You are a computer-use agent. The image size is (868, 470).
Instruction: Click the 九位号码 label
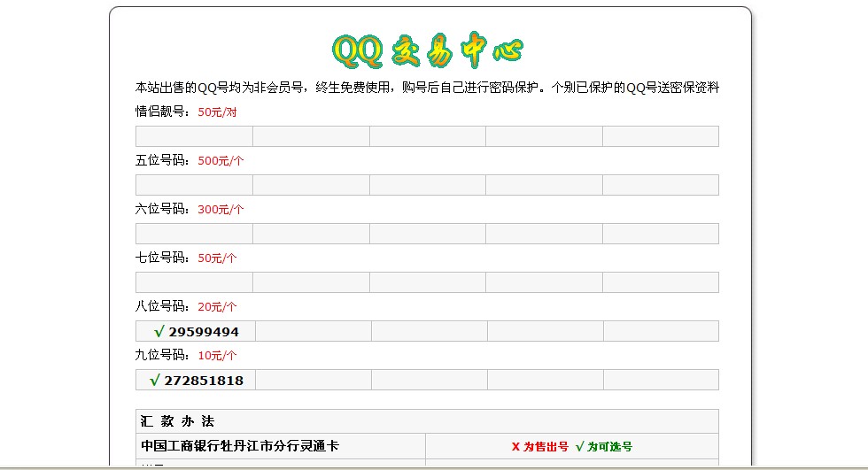coord(163,355)
